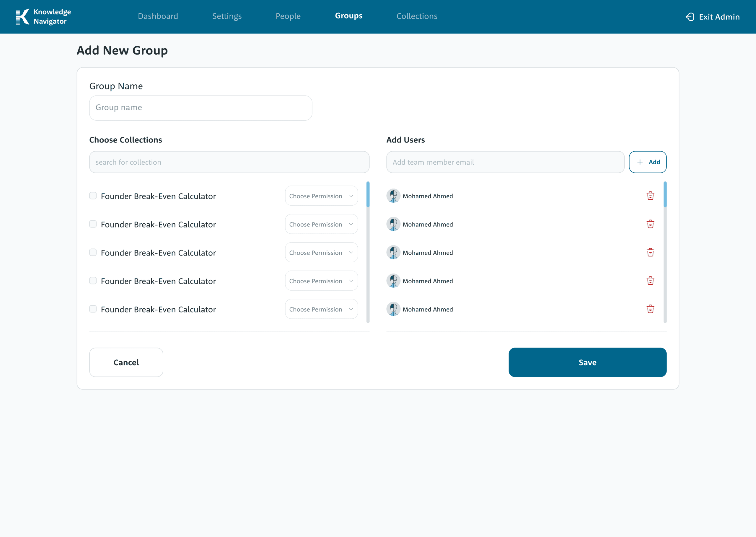Check the first Founder Break-Even Calculator checkbox
The height and width of the screenshot is (537, 756).
[x=93, y=196]
